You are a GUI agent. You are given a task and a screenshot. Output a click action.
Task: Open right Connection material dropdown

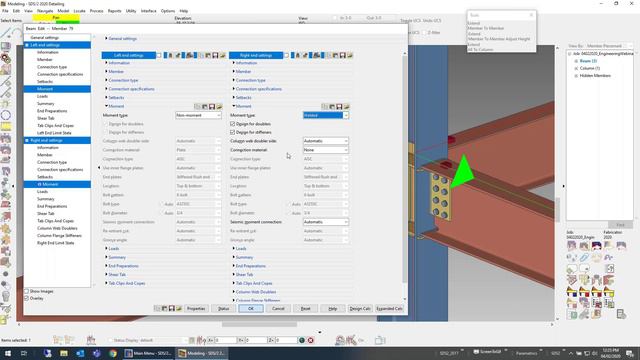[x=326, y=150]
